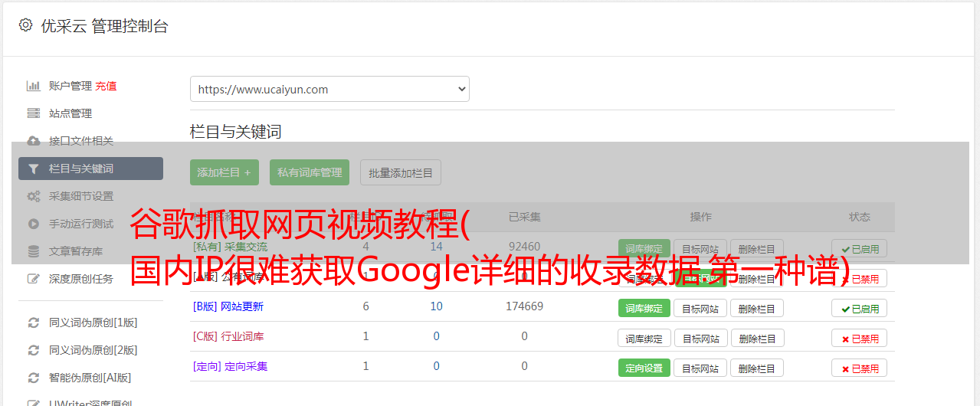
Task: Click the green 添加栏目 + button
Action: pos(225,172)
